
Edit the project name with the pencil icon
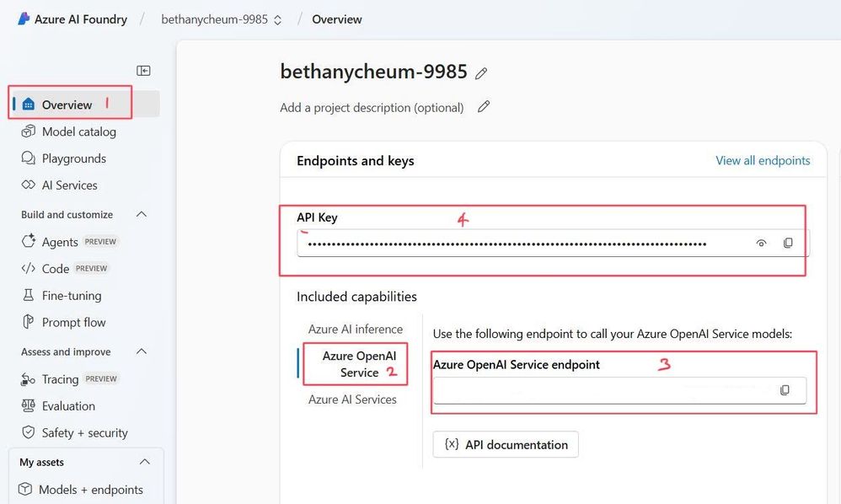481,73
